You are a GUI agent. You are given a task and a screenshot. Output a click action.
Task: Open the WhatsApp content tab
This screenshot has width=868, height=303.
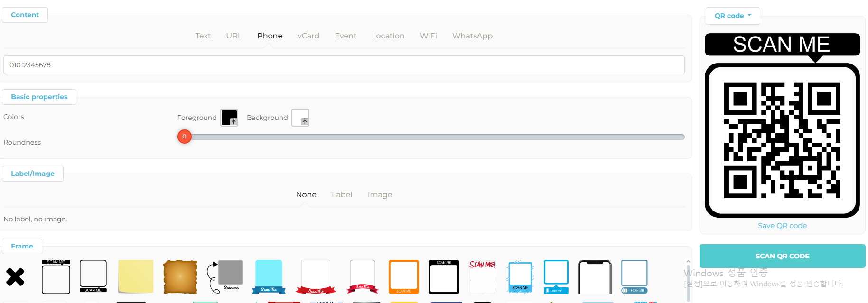pyautogui.click(x=472, y=36)
